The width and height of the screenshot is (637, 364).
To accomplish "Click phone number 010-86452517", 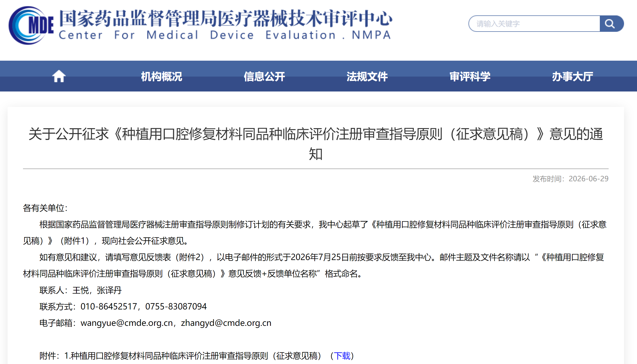I will 109,307.
